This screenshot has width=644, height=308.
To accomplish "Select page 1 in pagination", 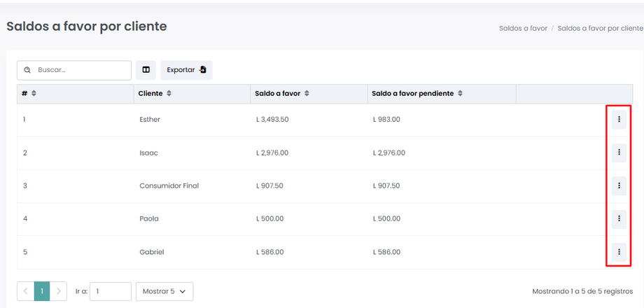I will [42, 291].
